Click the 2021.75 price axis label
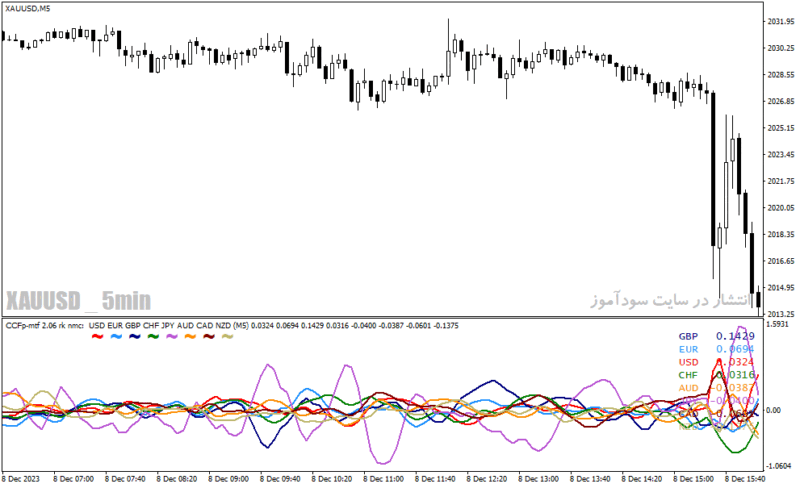Image resolution: width=800 pixels, height=488 pixels. (781, 181)
